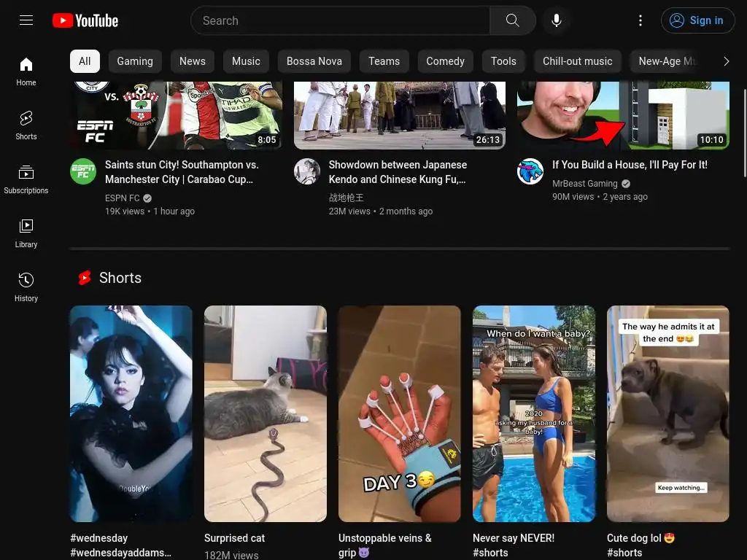Select the Chill-out music chip

(578, 61)
